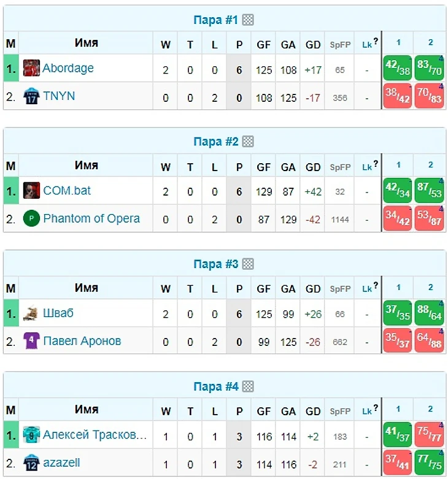Click Павел Аронов purple jersey icon
448x479 pixels.
tap(31, 341)
